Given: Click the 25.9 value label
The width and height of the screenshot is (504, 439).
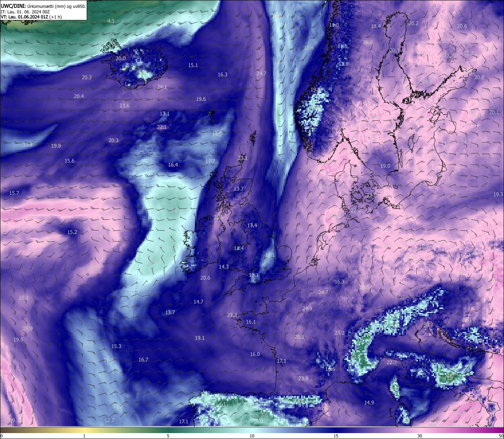Looking at the screenshot, I should click(x=28, y=328).
